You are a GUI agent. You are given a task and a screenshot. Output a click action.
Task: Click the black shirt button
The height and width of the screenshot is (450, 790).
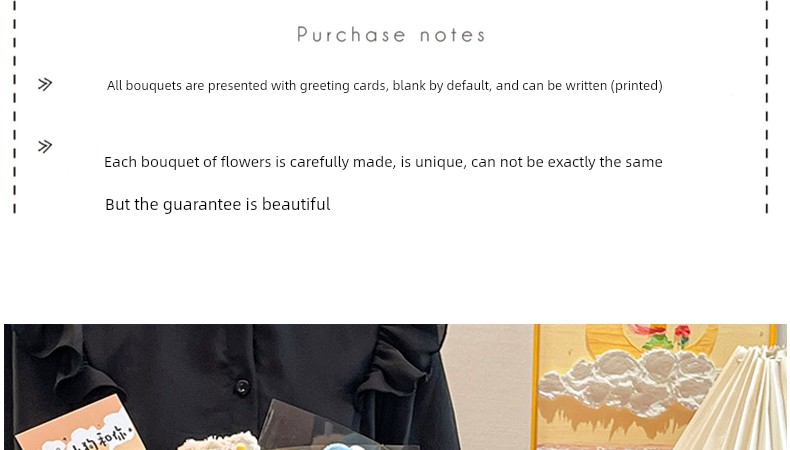(x=241, y=386)
